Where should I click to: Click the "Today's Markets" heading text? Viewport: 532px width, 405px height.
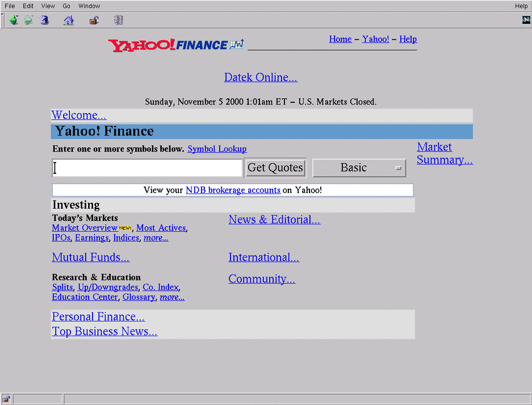[x=85, y=218]
